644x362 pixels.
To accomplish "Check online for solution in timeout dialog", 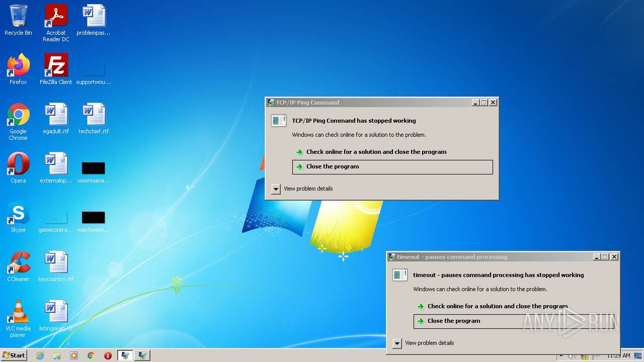I will pos(498,306).
